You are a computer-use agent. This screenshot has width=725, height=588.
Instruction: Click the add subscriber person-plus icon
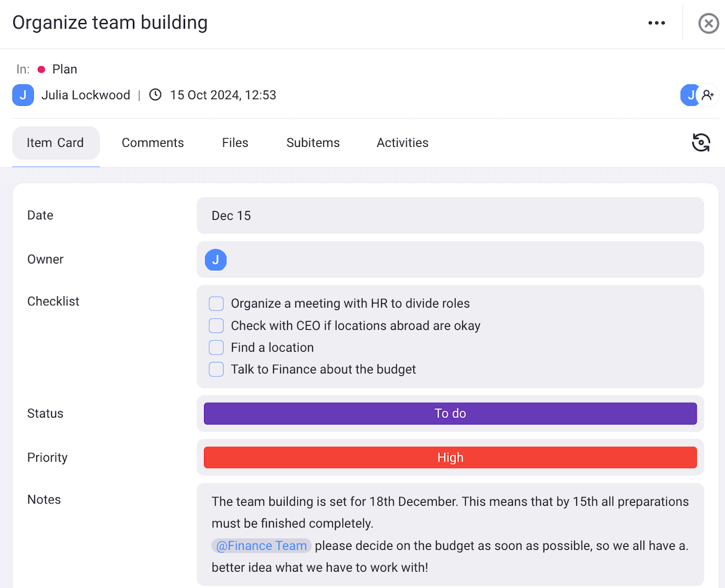click(x=708, y=95)
